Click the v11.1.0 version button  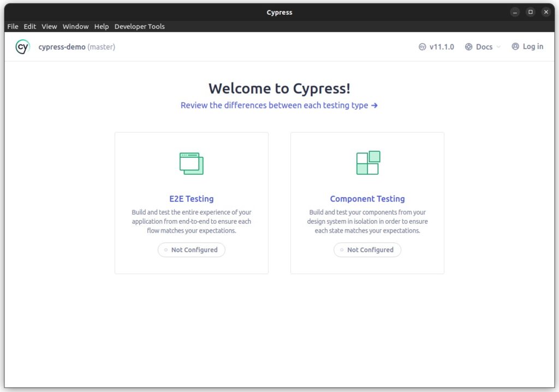pos(436,47)
